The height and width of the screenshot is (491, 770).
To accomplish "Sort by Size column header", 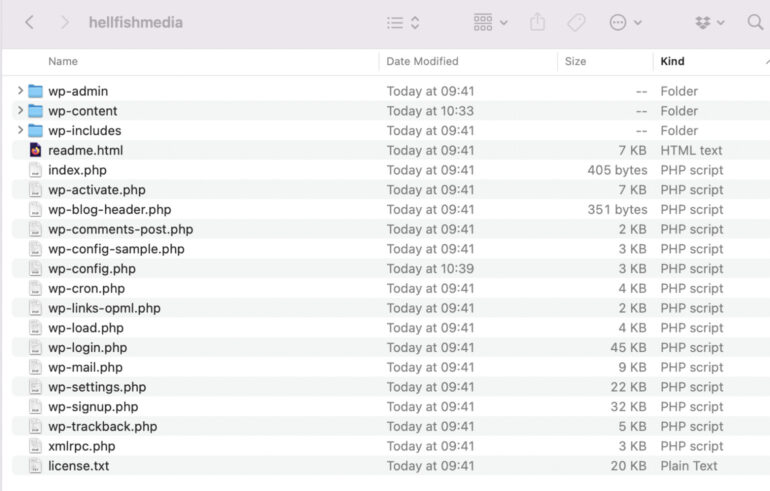I will (x=575, y=61).
